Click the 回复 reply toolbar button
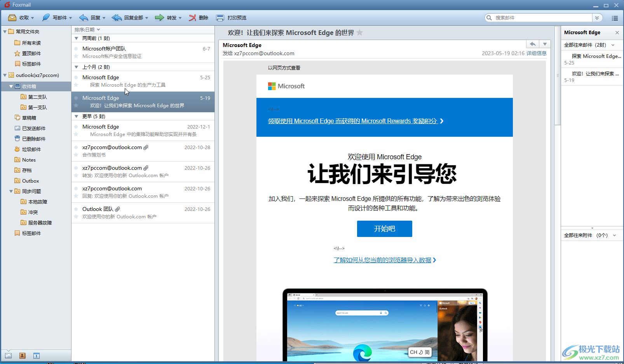This screenshot has width=624, height=364. (x=90, y=18)
